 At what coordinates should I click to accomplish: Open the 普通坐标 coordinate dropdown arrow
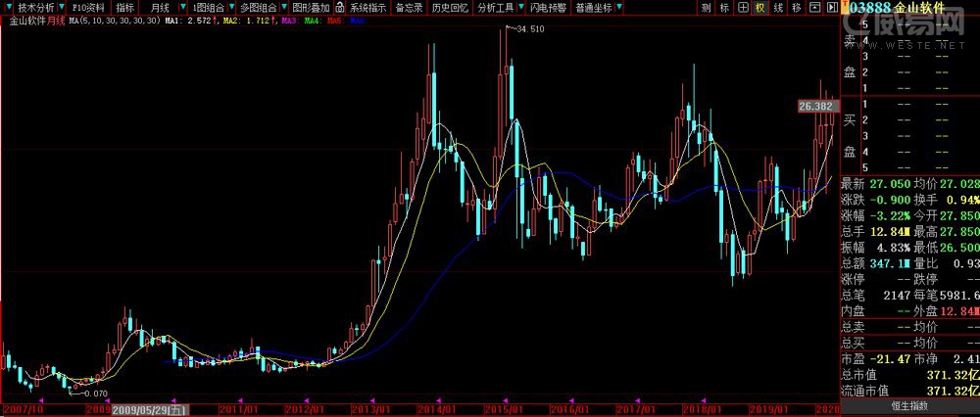tap(619, 8)
